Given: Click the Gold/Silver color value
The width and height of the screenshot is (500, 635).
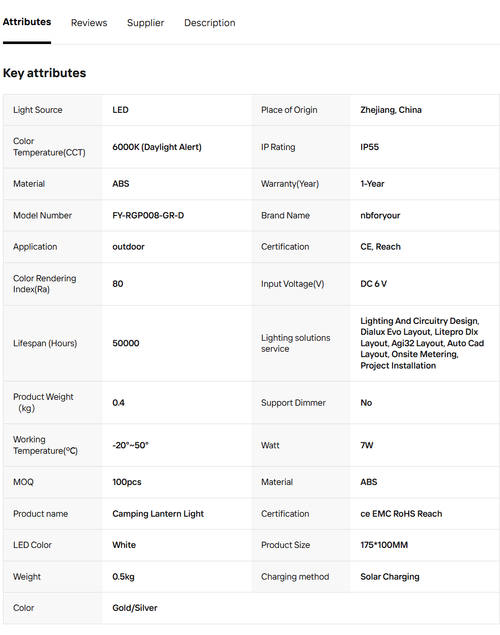Looking at the screenshot, I should tap(135, 607).
